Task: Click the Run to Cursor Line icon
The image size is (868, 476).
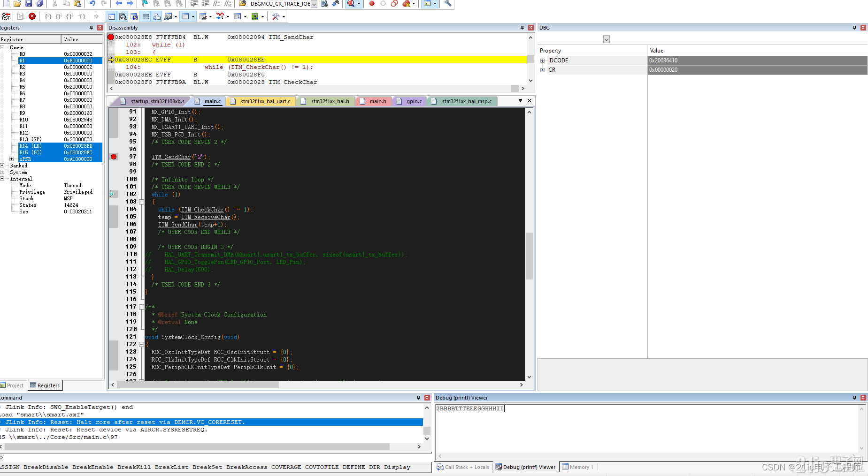Action: (x=81, y=16)
